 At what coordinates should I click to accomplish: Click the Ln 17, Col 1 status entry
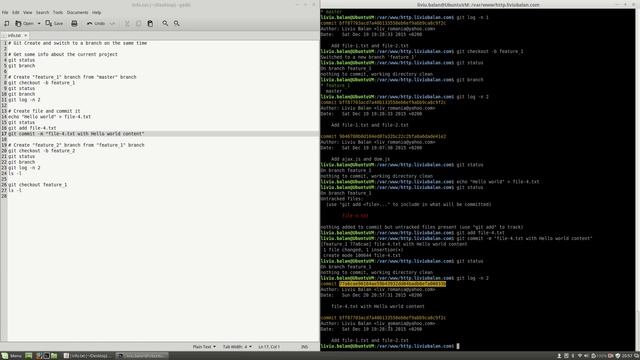pyautogui.click(x=269, y=347)
